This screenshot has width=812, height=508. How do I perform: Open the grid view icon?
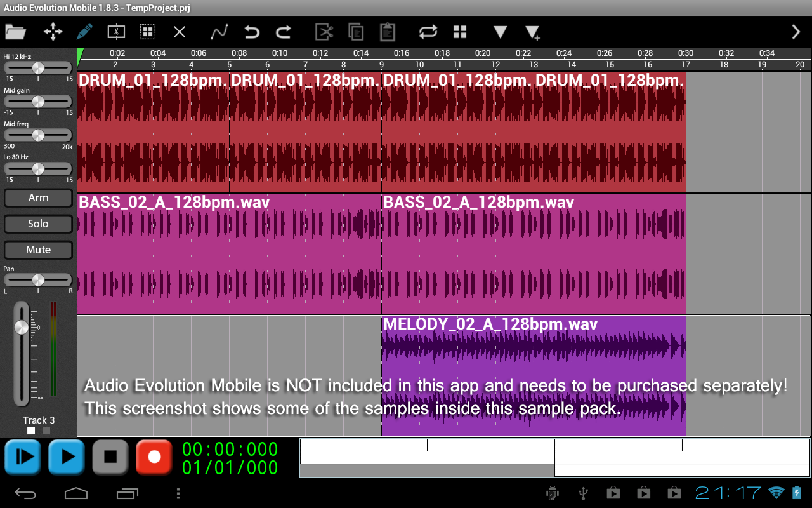tap(460, 32)
